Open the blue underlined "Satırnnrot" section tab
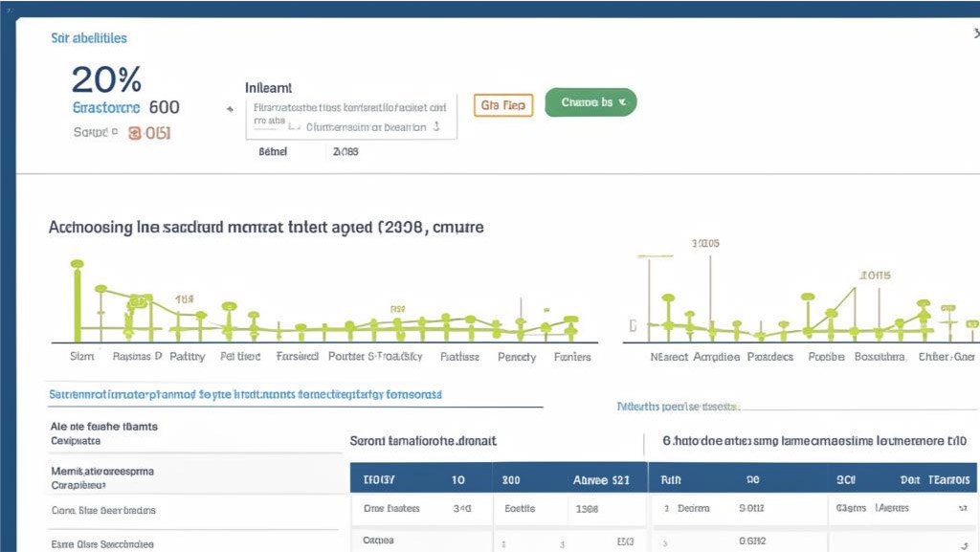The height and width of the screenshot is (552, 980). click(245, 394)
